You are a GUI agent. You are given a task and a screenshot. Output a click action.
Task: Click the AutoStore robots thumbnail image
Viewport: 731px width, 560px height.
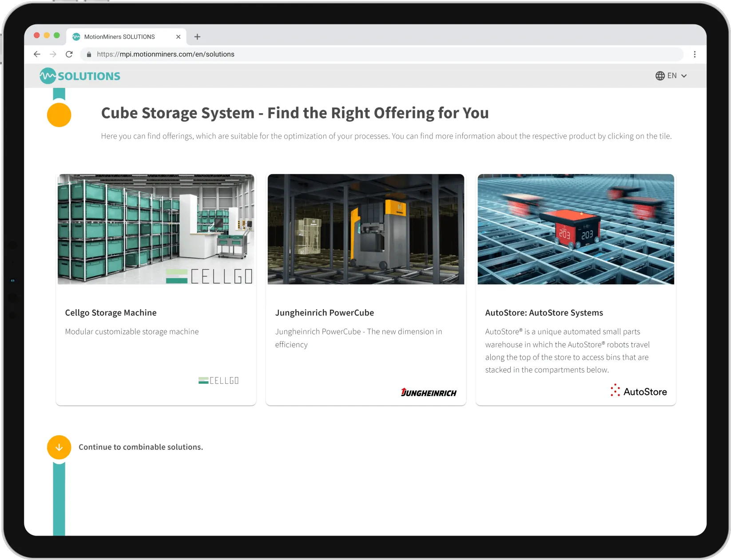575,229
